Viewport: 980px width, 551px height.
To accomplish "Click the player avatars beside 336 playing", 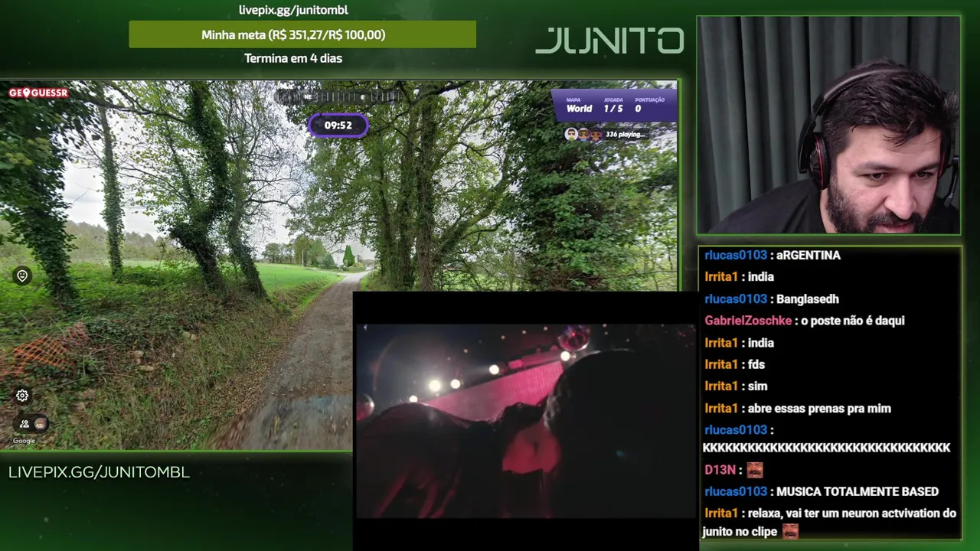I will tap(583, 135).
